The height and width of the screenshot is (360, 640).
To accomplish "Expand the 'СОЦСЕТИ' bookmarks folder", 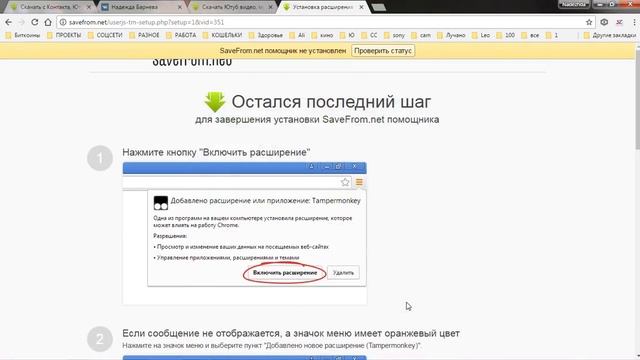I will point(105,35).
